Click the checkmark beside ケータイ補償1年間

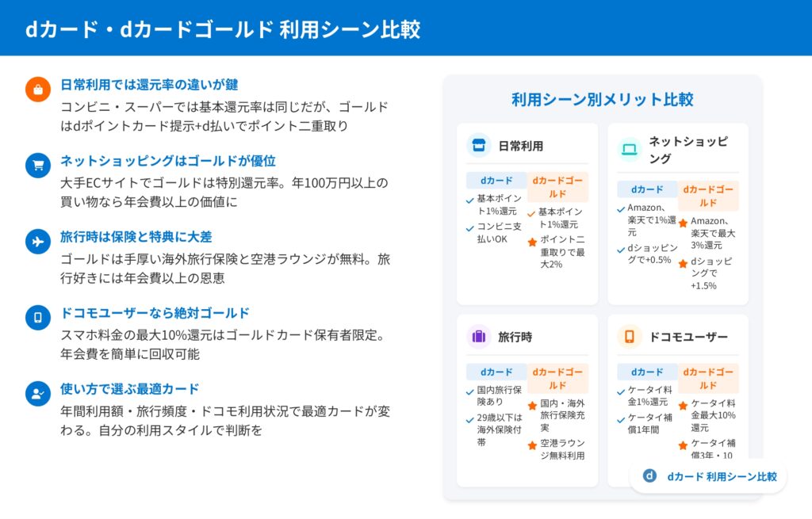click(622, 418)
